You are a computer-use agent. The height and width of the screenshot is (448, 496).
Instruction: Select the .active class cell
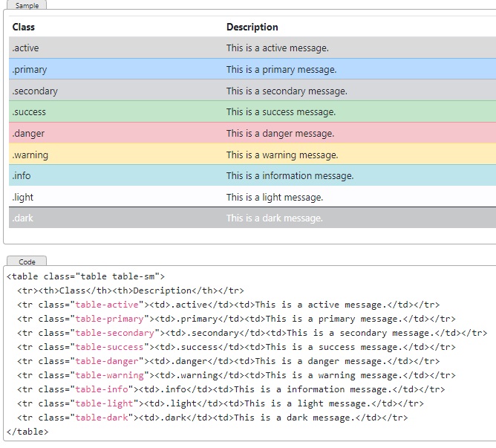[26, 48]
